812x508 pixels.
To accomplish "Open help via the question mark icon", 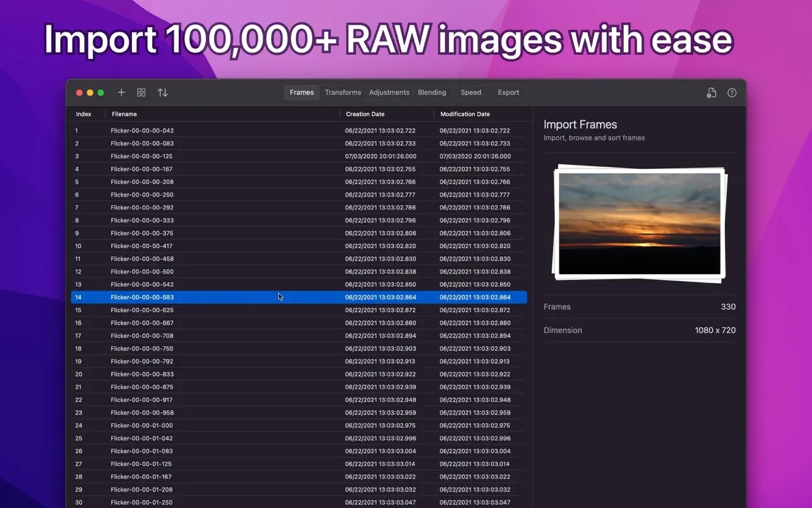I will 732,93.
